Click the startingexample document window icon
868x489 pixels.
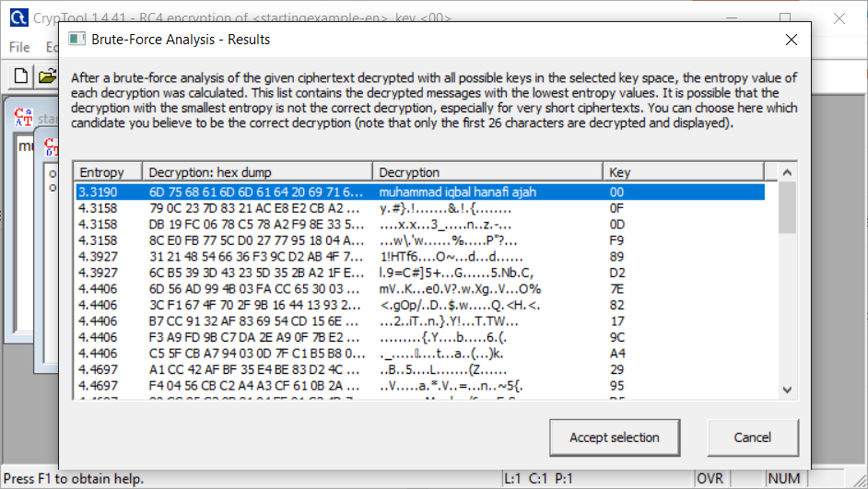tap(23, 117)
